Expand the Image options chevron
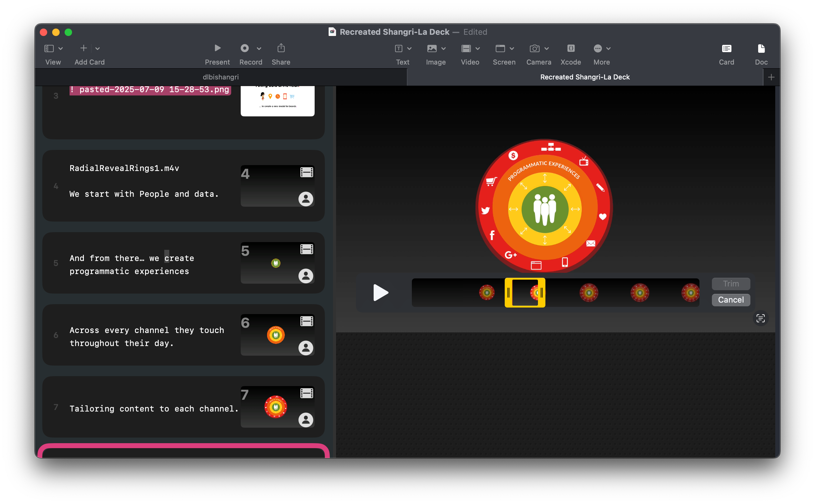The image size is (815, 504). coord(443,49)
